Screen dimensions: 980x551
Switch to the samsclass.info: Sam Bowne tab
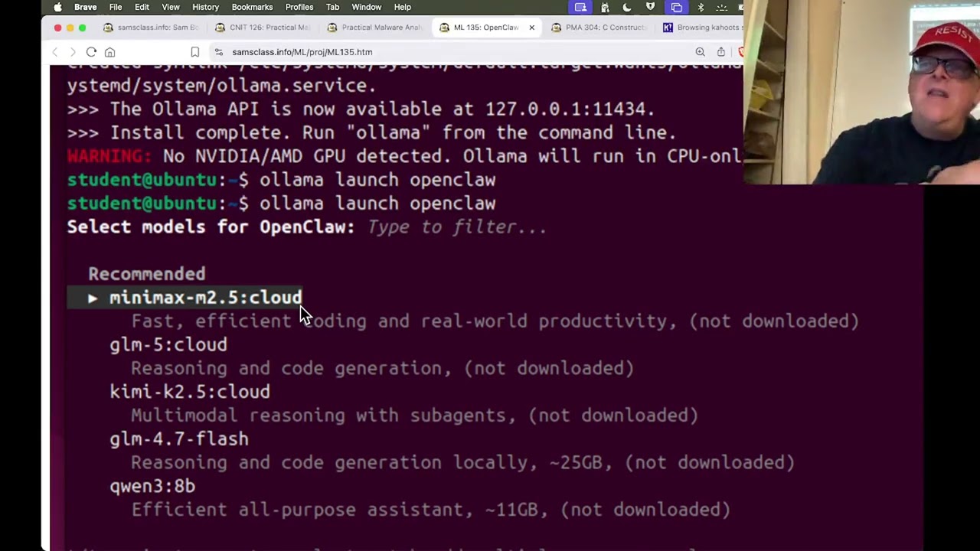click(x=151, y=28)
